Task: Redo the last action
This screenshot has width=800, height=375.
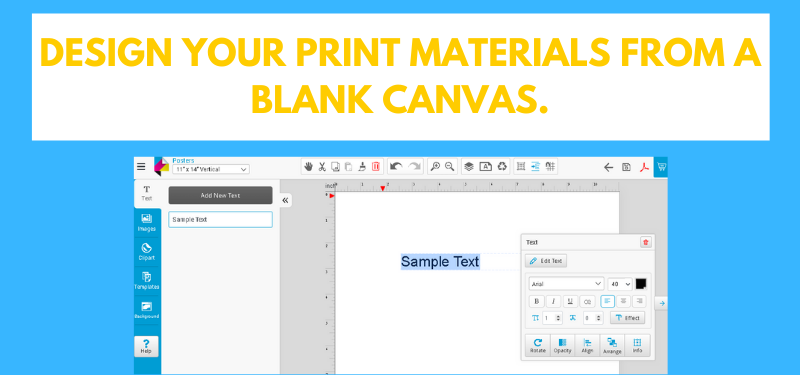Action: [414, 166]
